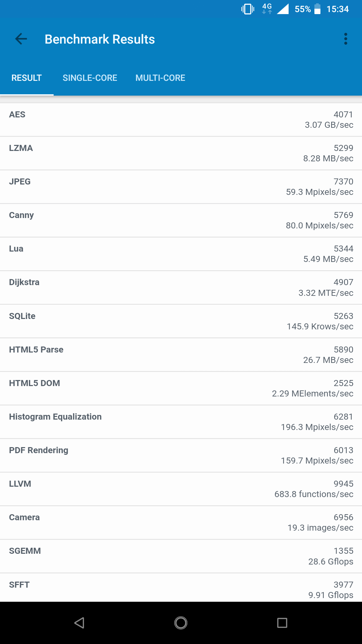Switch to the MULTI-CORE tab
The height and width of the screenshot is (644, 362).
click(x=160, y=78)
